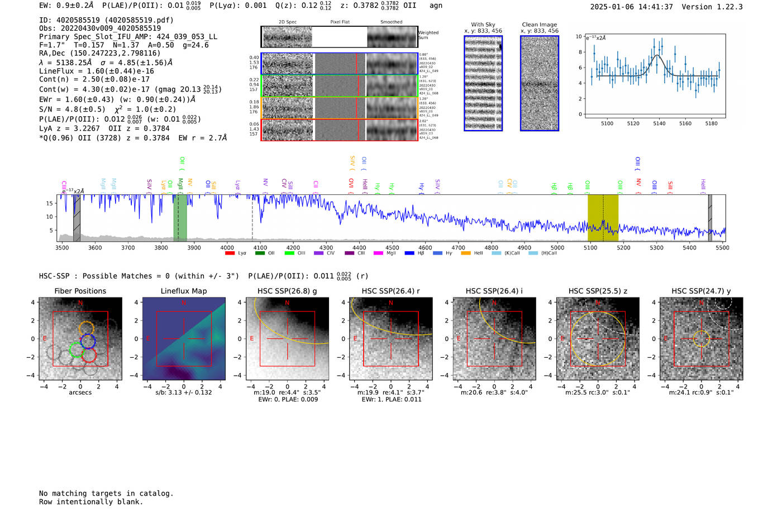Viewport: 782px width, 532px height.
Task: Click the orange fiber circle in Fiber Positions
Action: pyautogui.click(x=86, y=328)
